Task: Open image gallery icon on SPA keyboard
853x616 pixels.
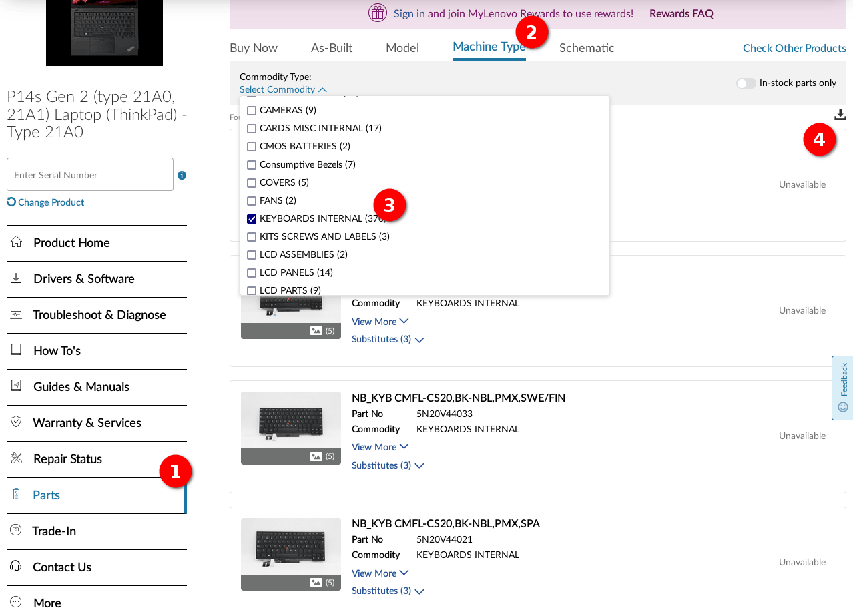Action: 316,582
